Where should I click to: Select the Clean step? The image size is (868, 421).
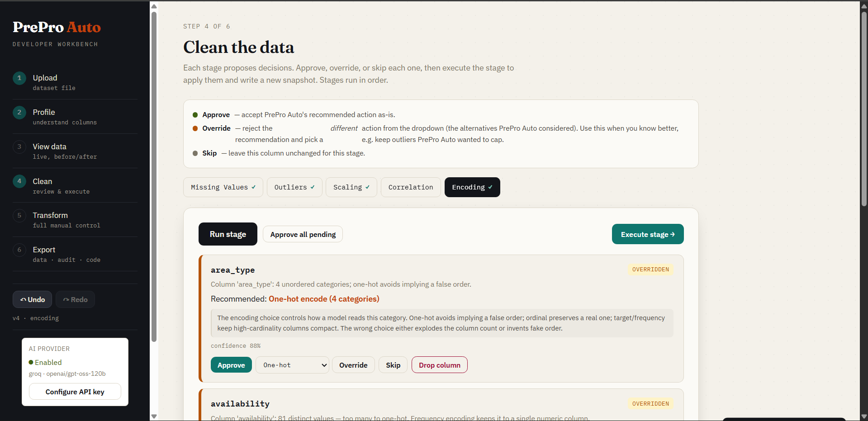[x=75, y=185]
